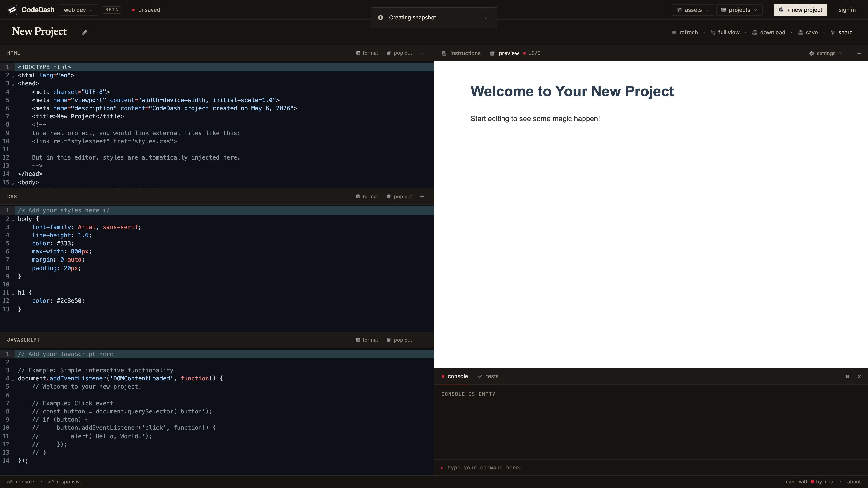The width and height of the screenshot is (868, 488).
Task: Switch to the tests tab
Action: coord(488,376)
